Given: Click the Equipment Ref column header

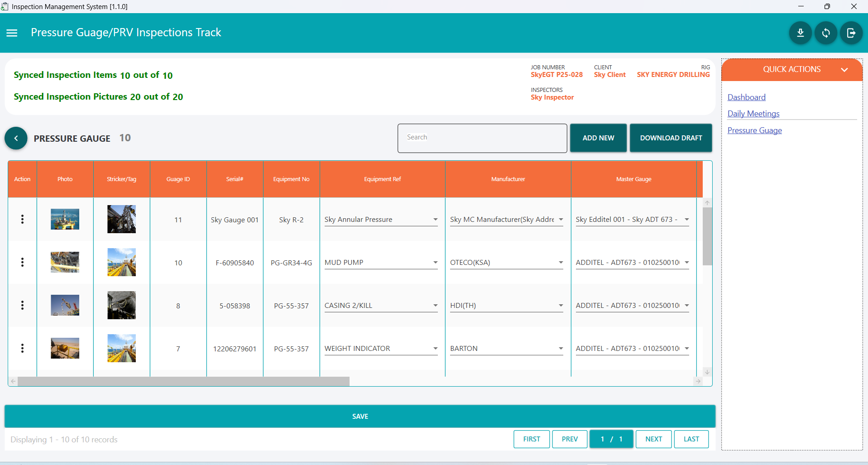Looking at the screenshot, I should (382, 179).
